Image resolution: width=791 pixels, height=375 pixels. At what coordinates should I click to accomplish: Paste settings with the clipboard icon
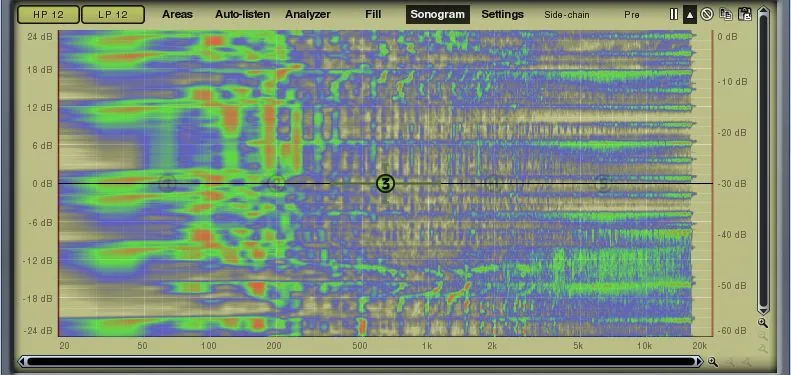point(745,14)
